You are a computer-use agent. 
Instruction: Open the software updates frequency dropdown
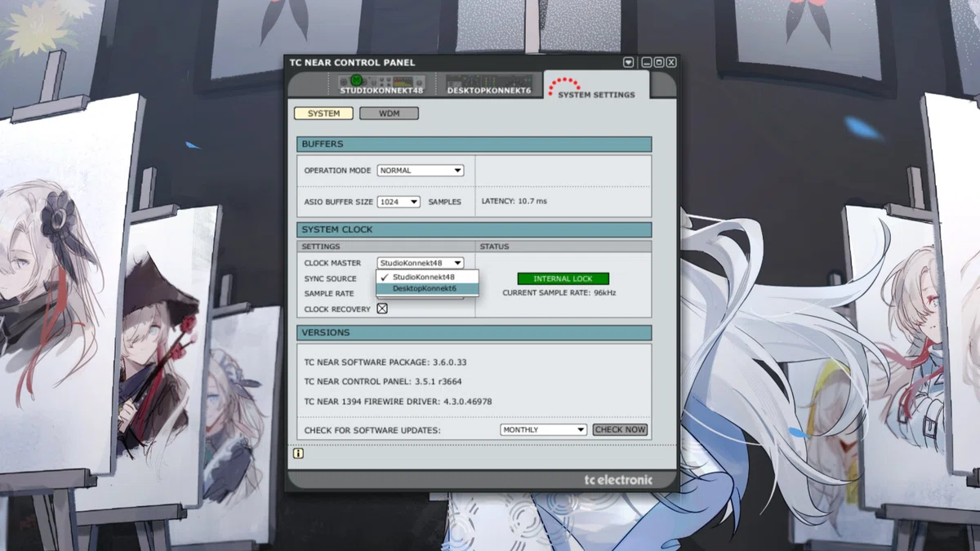(544, 429)
